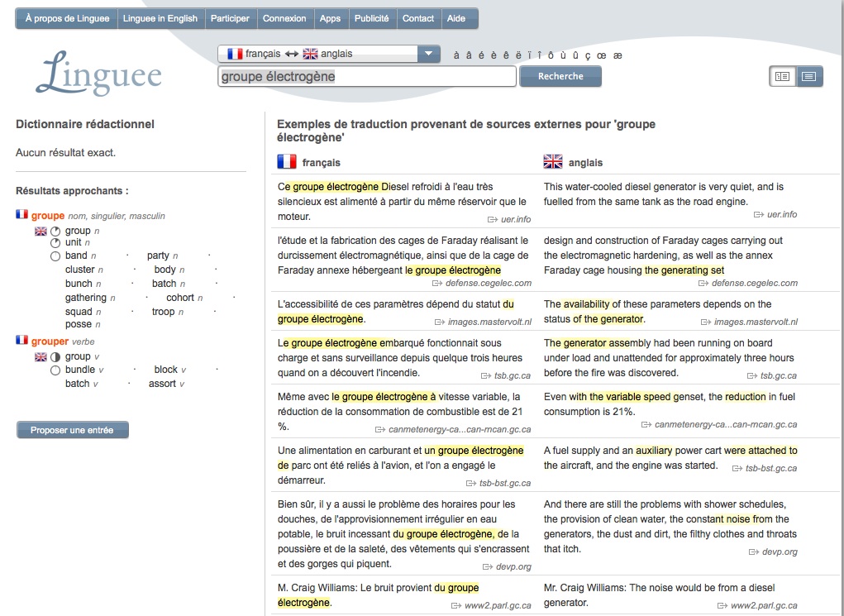This screenshot has height=616, width=844.
Task: Open the 'Linguee in English' menu item
Action: pyautogui.click(x=160, y=18)
